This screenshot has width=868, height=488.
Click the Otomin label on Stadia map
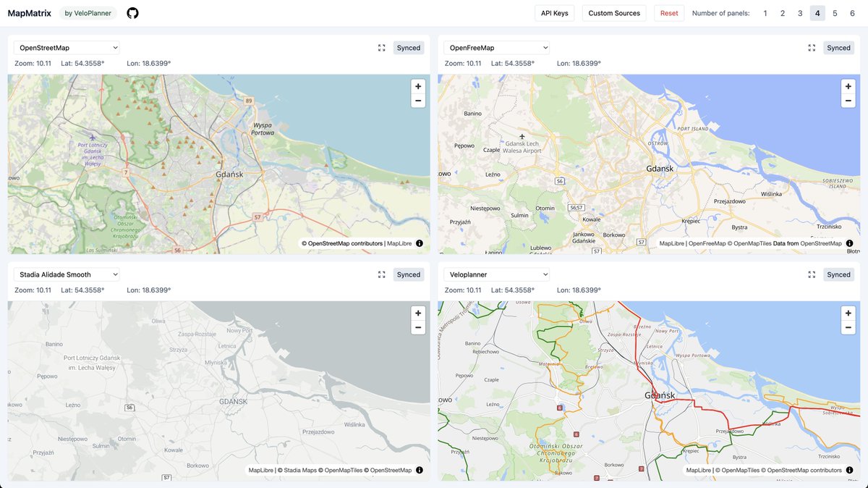pyautogui.click(x=127, y=439)
